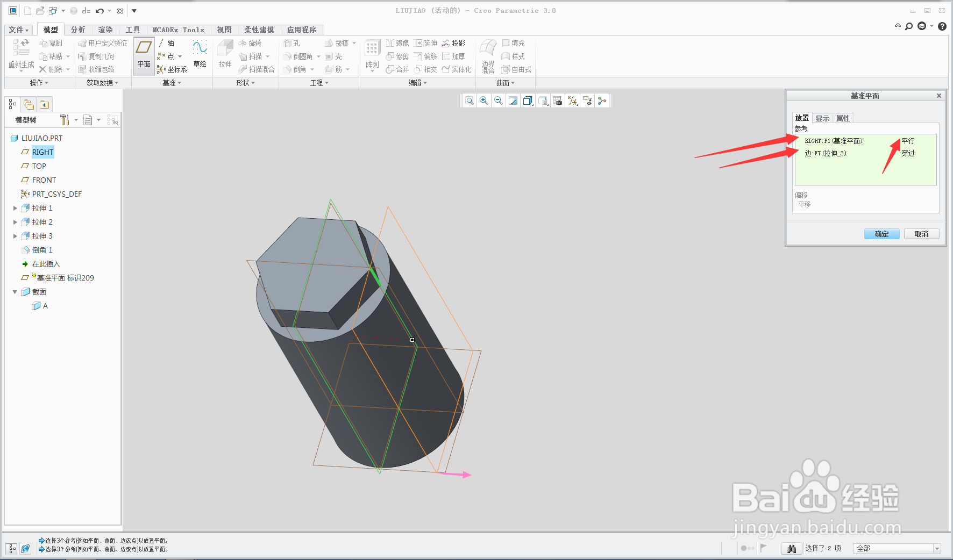Open the 文件 menu
Image resolution: width=953 pixels, height=560 pixels.
coord(19,30)
